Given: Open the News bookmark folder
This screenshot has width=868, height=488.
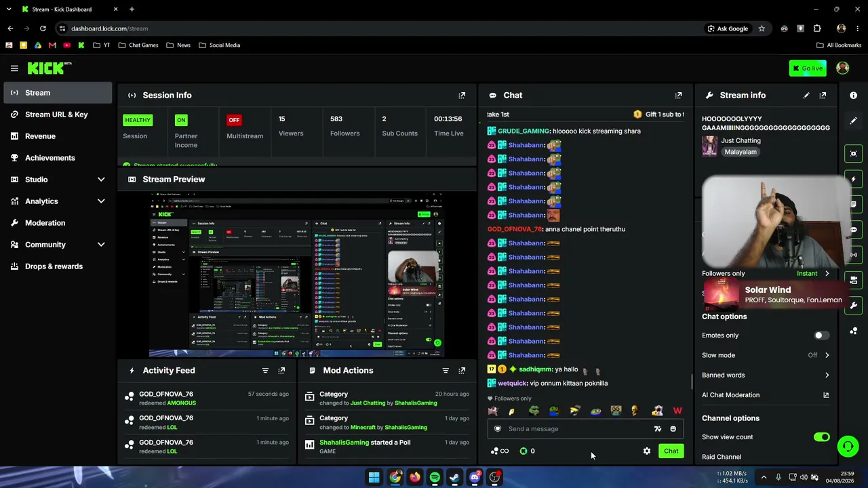Looking at the screenshot, I should [178, 45].
